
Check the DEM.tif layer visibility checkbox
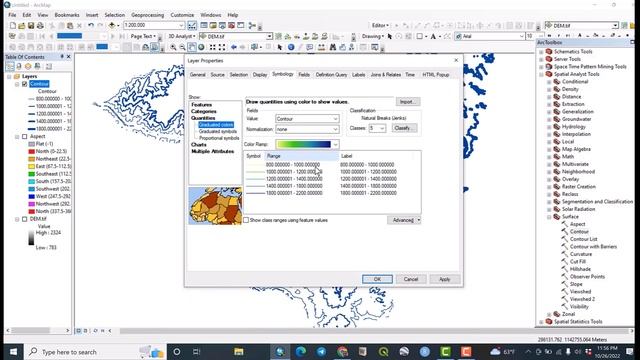pyautogui.click(x=24, y=219)
